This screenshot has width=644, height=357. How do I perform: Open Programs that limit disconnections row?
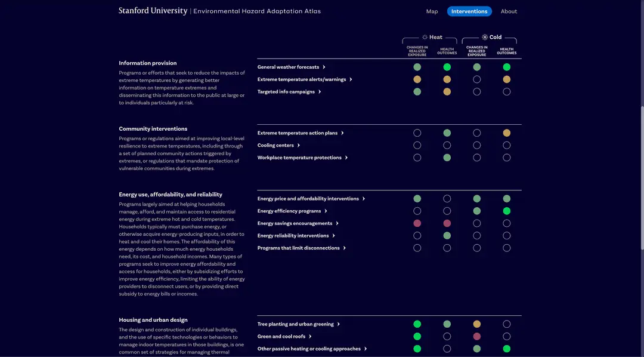coord(302,248)
